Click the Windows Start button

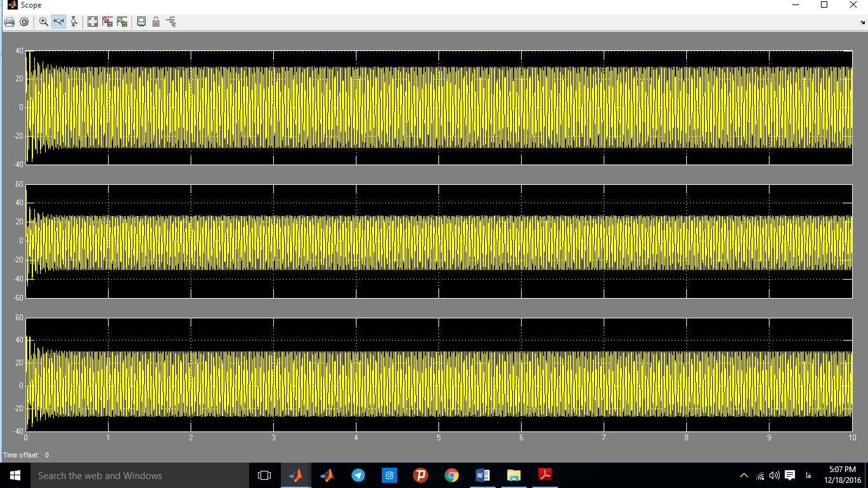click(x=15, y=475)
